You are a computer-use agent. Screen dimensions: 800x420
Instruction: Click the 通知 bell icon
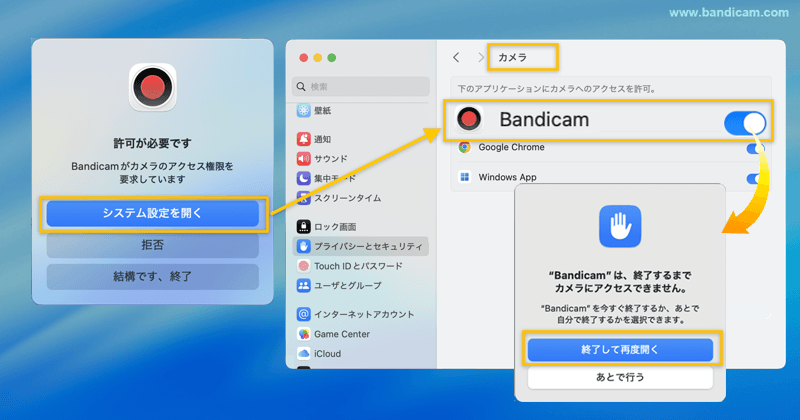tap(304, 139)
